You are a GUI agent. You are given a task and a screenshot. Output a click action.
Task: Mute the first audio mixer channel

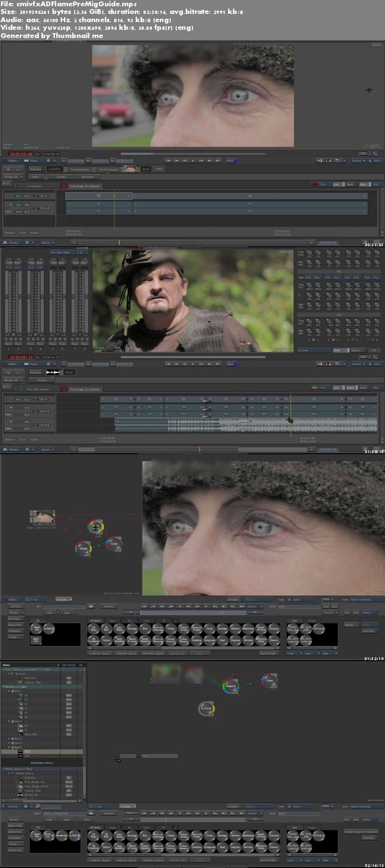click(x=9, y=344)
